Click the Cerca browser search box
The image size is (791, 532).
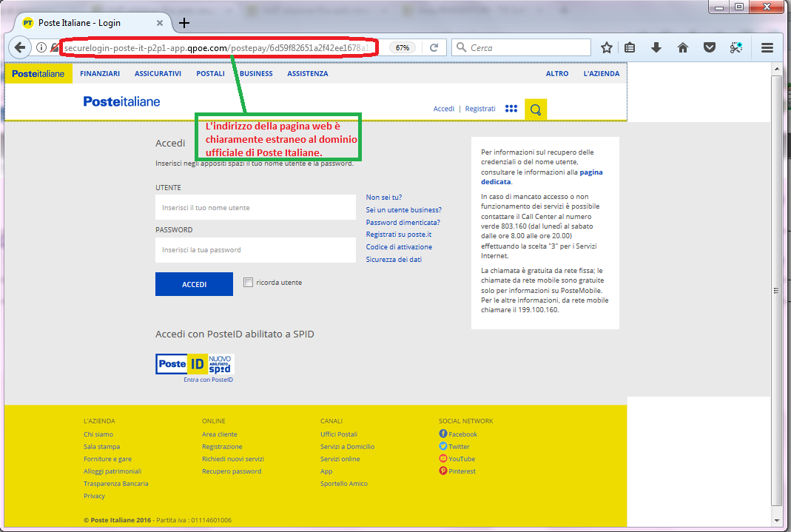(x=521, y=47)
